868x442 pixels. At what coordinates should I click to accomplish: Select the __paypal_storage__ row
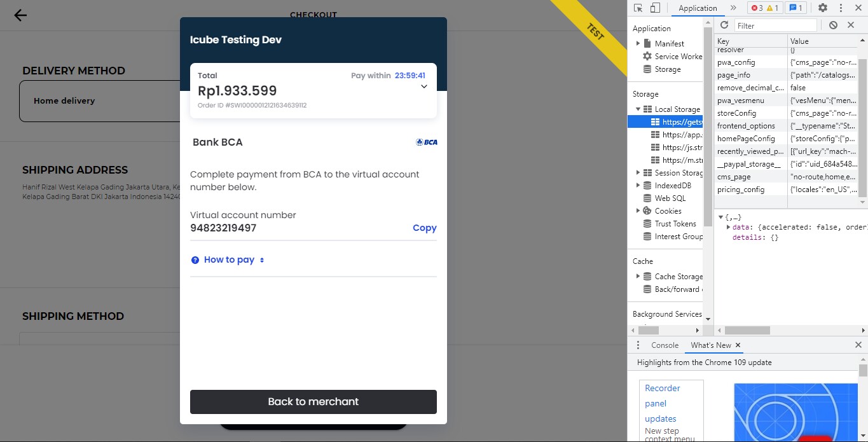tap(786, 164)
